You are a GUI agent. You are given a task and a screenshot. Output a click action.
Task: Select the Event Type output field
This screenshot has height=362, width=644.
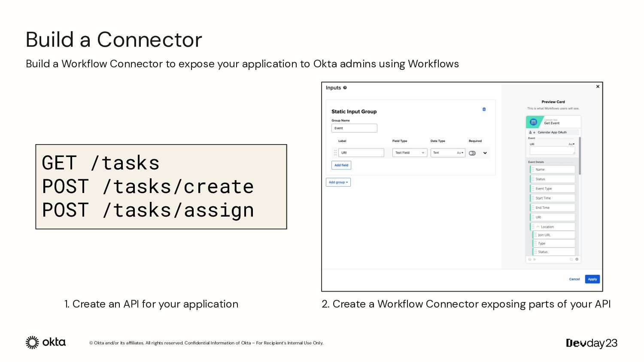(553, 189)
